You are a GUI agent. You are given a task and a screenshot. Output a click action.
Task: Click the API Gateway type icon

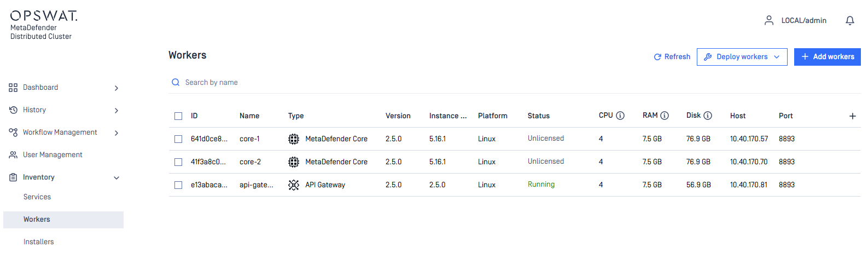[294, 185]
